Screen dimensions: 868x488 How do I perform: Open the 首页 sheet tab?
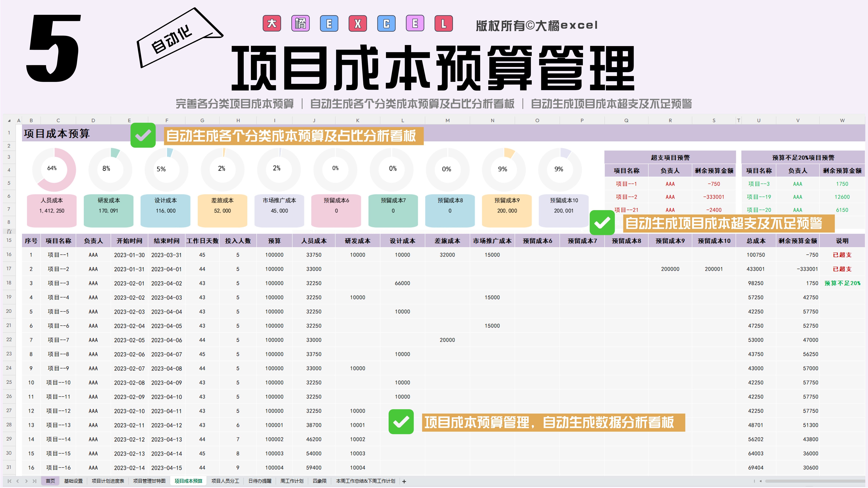coord(50,481)
